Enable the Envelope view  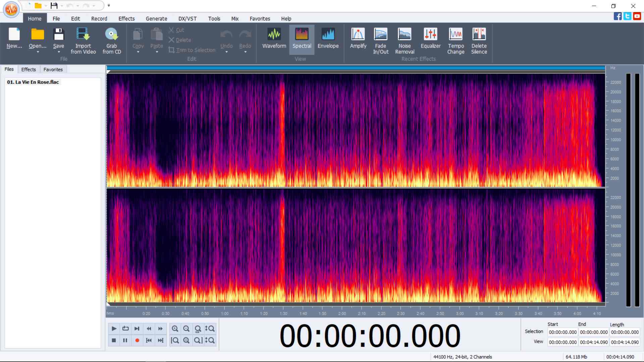[x=328, y=39]
